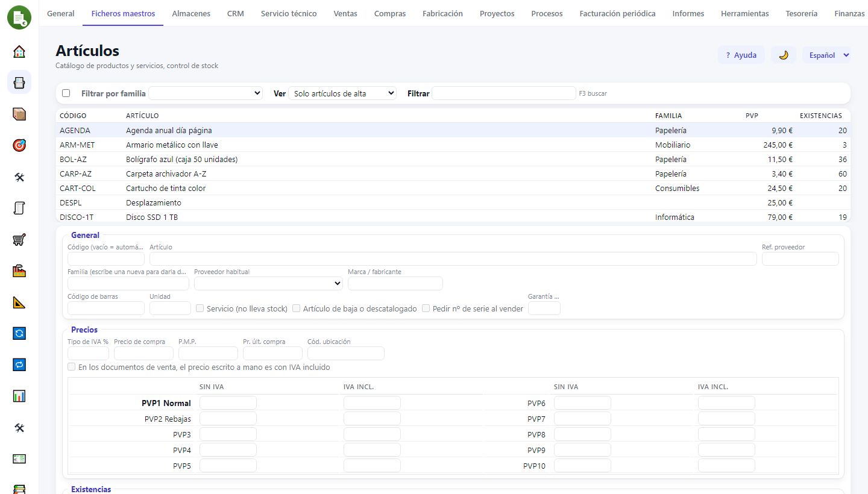This screenshot has width=868, height=494.
Task: Check Servicio (no lleva stock) box
Action: click(x=200, y=308)
